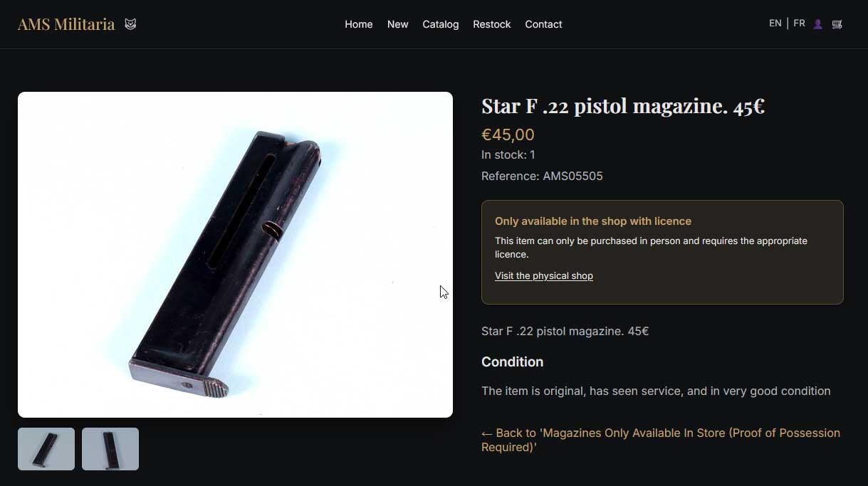Click the main magazine product image
868x486 pixels.
[x=235, y=255]
